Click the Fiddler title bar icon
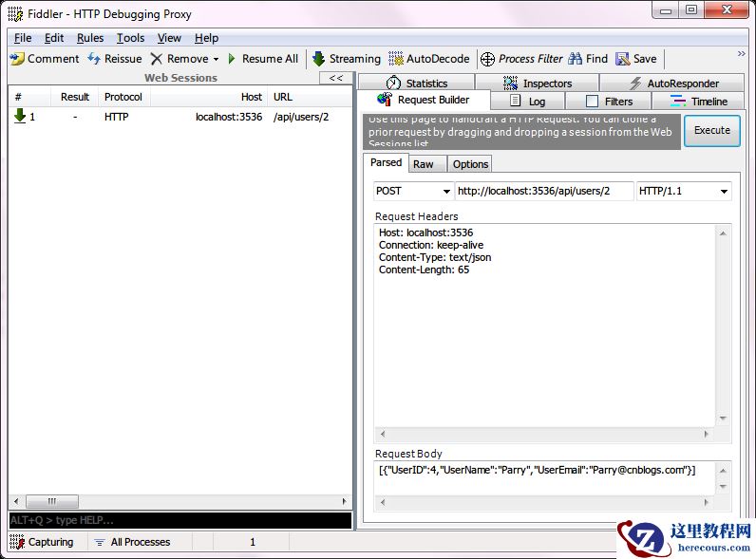 [x=15, y=14]
